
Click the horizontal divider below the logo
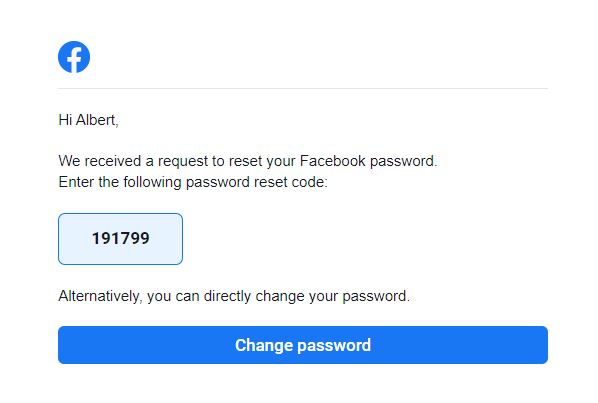(x=303, y=88)
